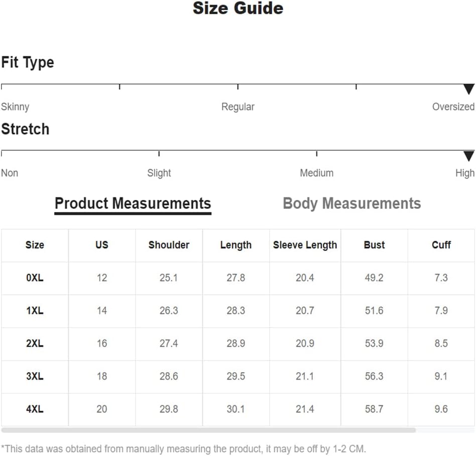Viewport: 476px width, 456px height.
Task: Click the Oversized fit label
Action: coord(453,107)
